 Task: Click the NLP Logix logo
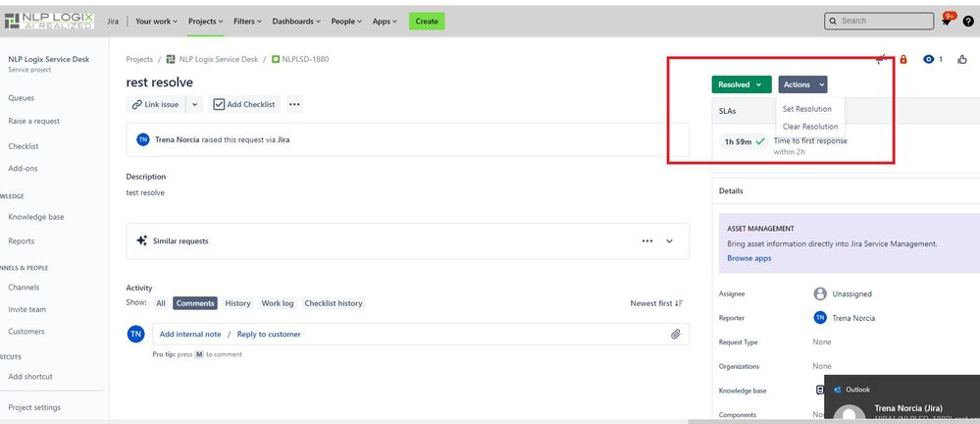tap(49, 21)
